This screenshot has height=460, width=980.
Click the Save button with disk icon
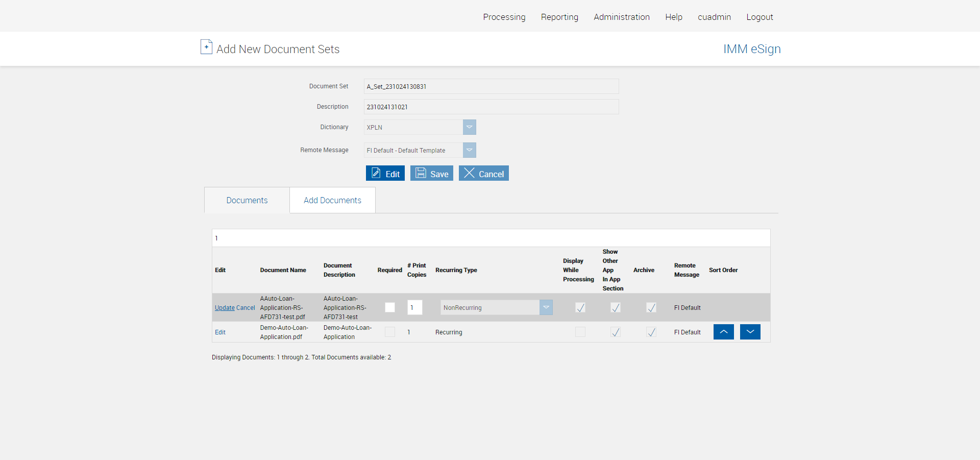pos(432,174)
